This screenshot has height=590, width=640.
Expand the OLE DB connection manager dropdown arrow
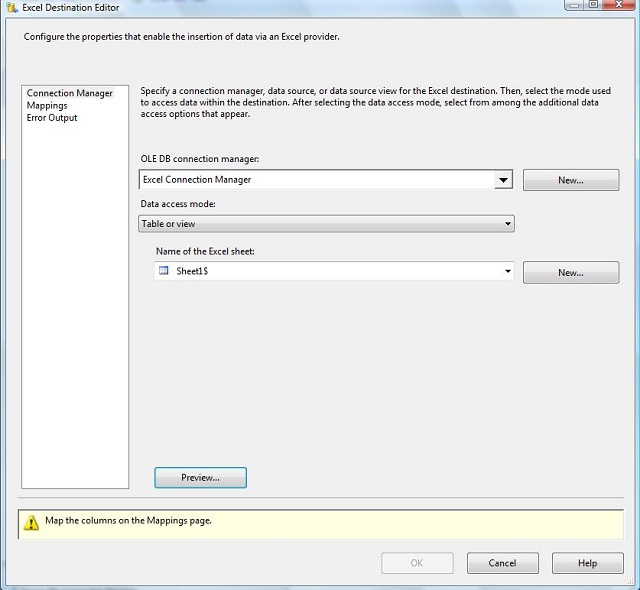[503, 180]
